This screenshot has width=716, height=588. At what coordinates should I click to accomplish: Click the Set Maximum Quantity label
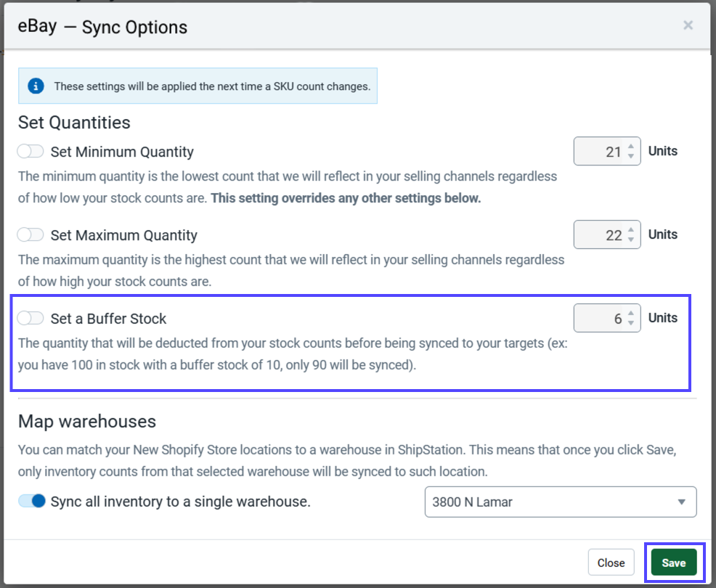123,235
